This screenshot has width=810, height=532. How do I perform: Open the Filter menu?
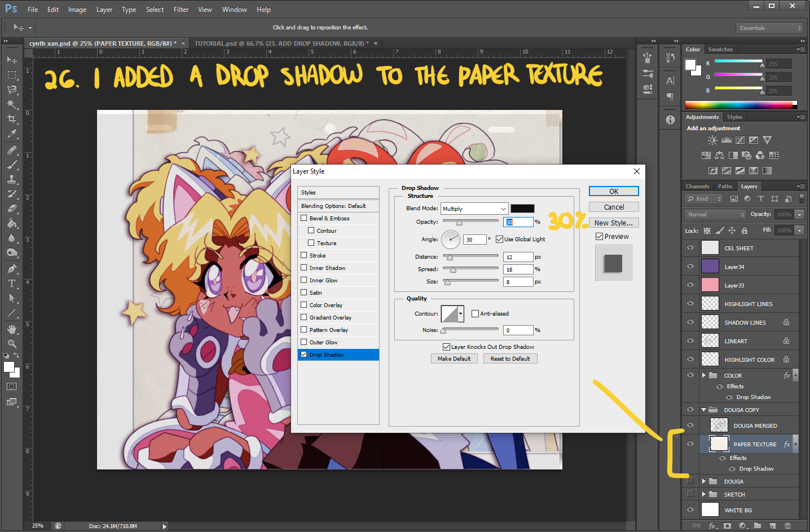coord(181,10)
